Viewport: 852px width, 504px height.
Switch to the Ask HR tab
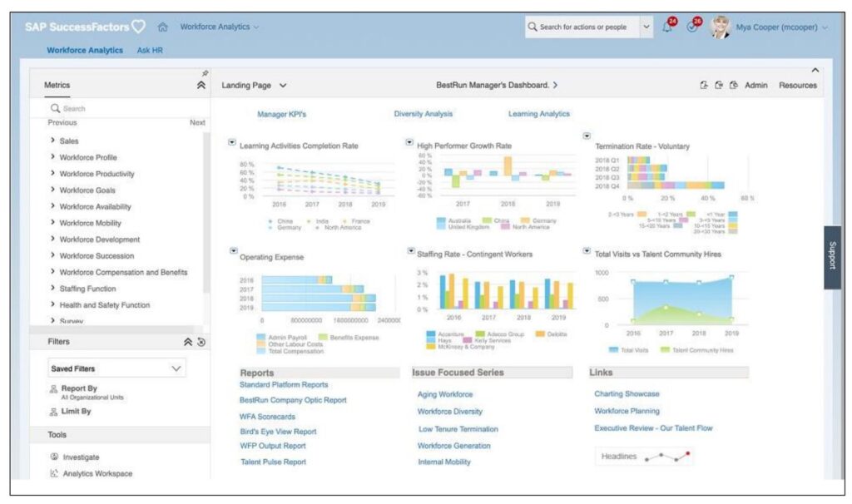pos(150,50)
